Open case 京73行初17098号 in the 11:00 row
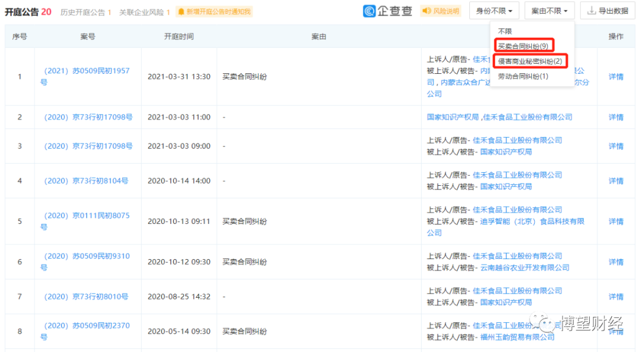Screen dimensions: 644x352 tap(88, 117)
